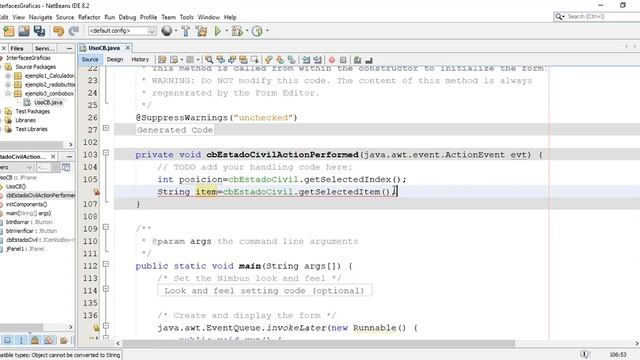Image resolution: width=640 pixels, height=360 pixels.
Task: Click the Uncomment icon in editor toolbar
Action: 369,60
